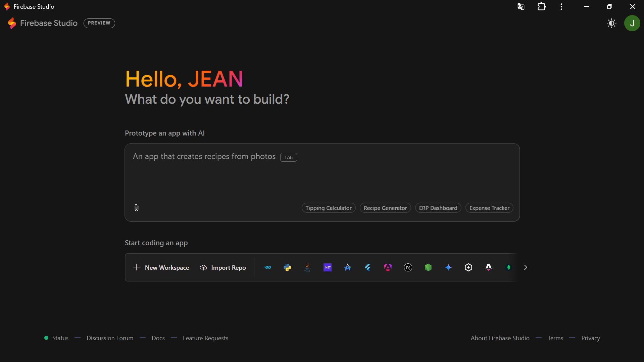Open the three-dot window menu
This screenshot has width=644, height=362.
561,7
